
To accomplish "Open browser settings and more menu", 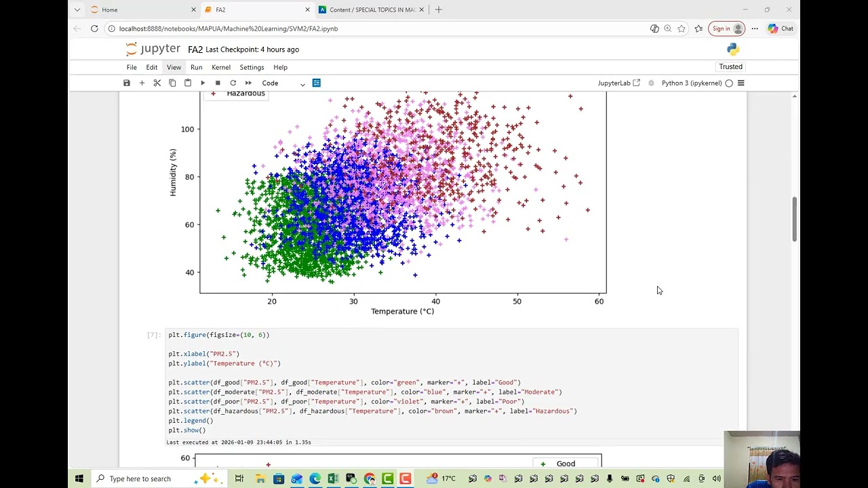I will pos(755,28).
